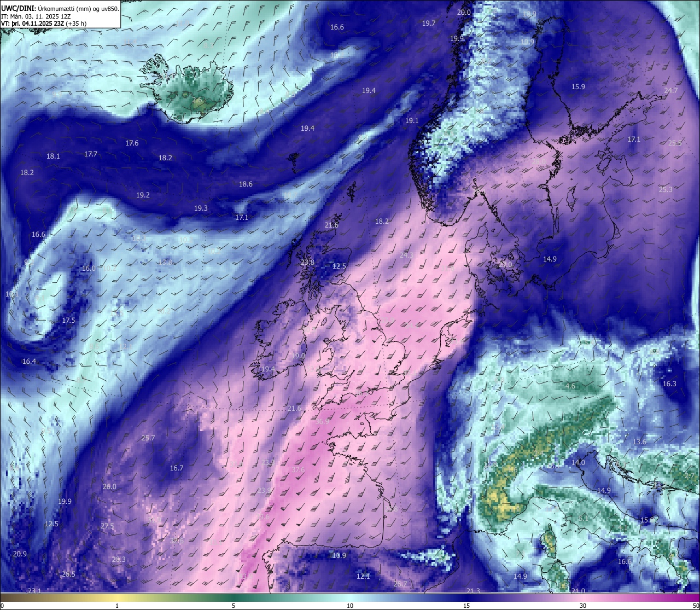Click the 20.9 value in the bottom-left corner
The image size is (700, 610).
(x=20, y=554)
